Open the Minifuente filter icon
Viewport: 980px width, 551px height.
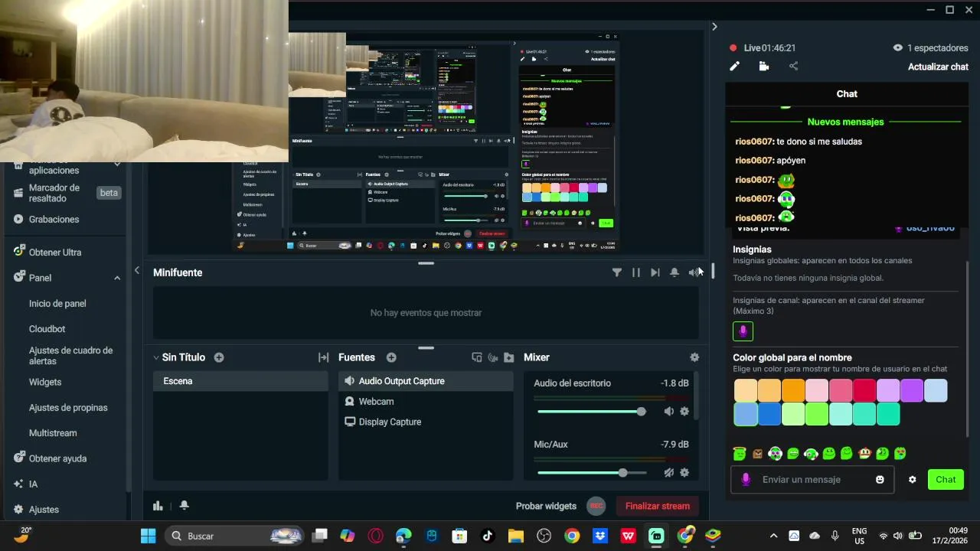(617, 272)
